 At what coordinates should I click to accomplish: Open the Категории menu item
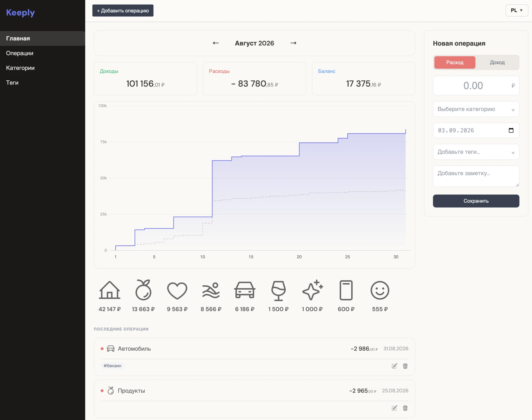[43, 68]
